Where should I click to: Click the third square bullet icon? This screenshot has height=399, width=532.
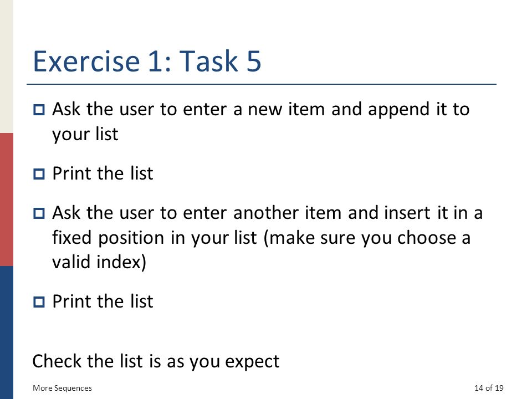39,213
